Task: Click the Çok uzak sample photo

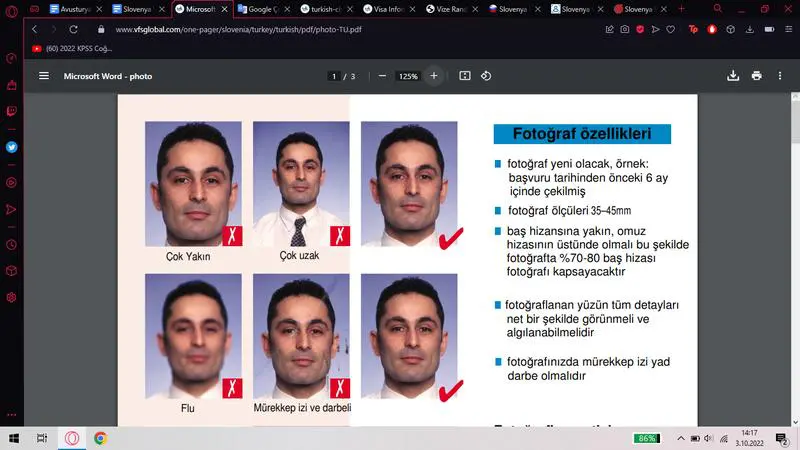Action: 301,184
